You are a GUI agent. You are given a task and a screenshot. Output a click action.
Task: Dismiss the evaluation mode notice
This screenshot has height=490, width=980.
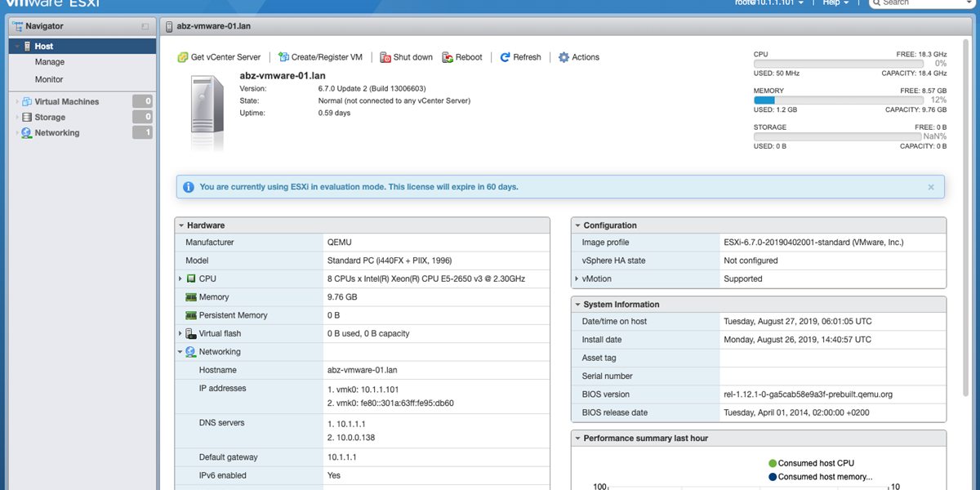(x=931, y=187)
